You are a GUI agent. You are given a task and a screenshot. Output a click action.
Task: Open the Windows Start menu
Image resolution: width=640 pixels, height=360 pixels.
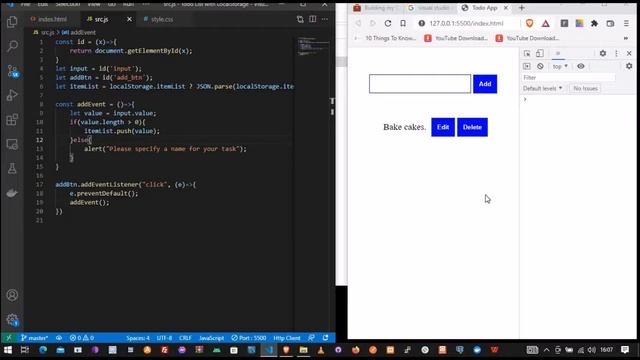[x=8, y=350]
